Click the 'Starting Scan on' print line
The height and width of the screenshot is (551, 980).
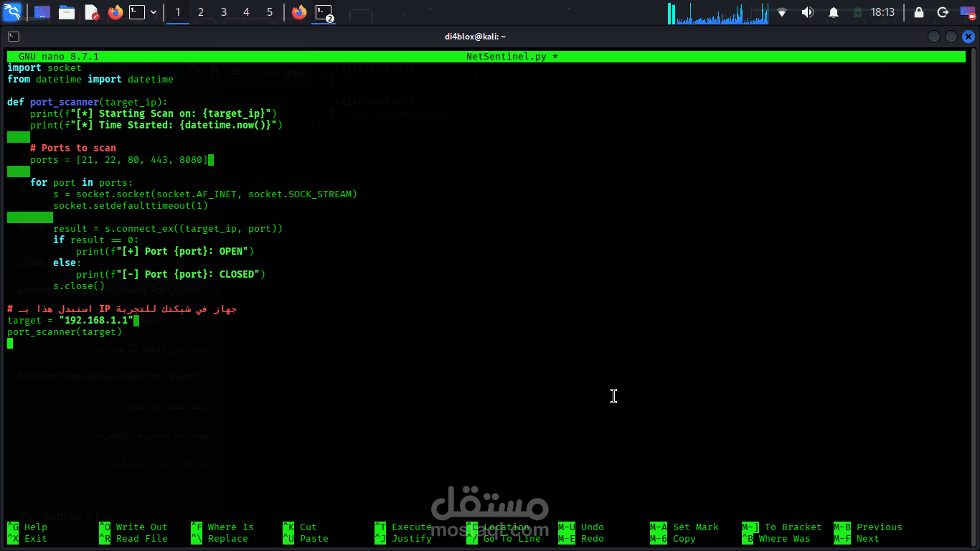(154, 113)
